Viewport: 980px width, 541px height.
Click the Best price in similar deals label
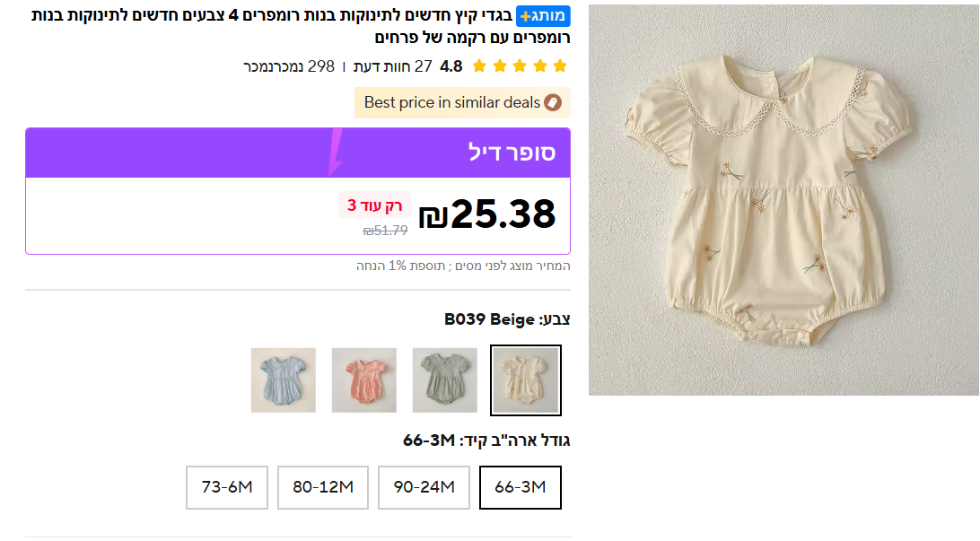(452, 102)
